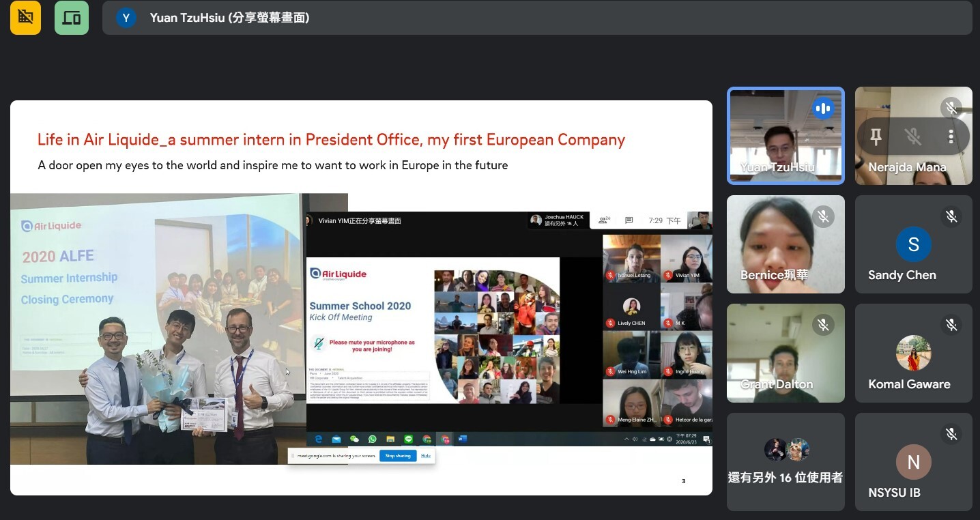Screen dimensions: 980x520
Task: Click slide page number 3
Action: pos(683,481)
